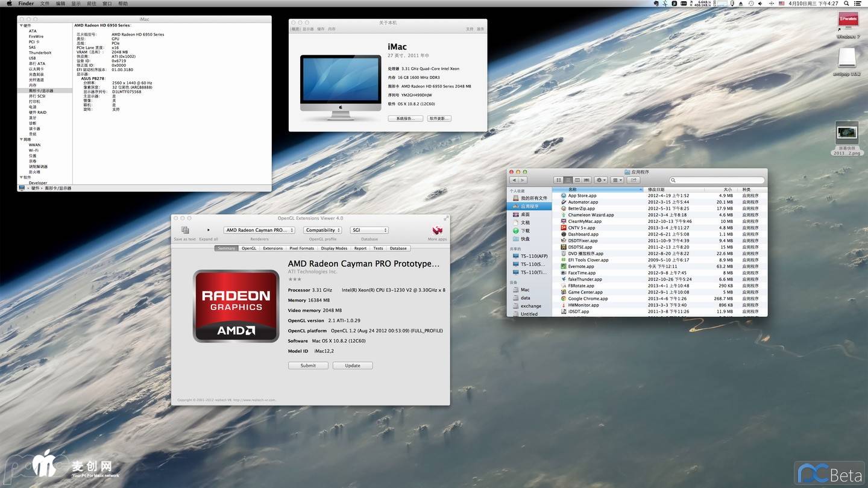Select the Google Chrome.app entry

(588, 299)
